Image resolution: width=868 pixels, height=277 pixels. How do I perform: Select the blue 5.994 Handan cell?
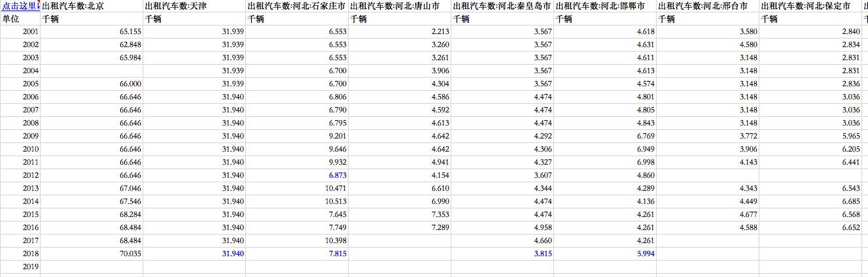tap(605, 253)
